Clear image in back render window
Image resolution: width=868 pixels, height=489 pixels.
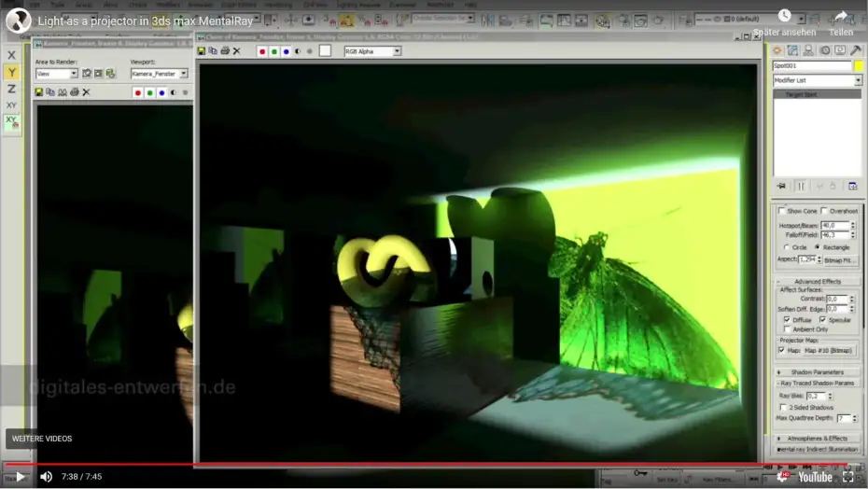click(87, 92)
